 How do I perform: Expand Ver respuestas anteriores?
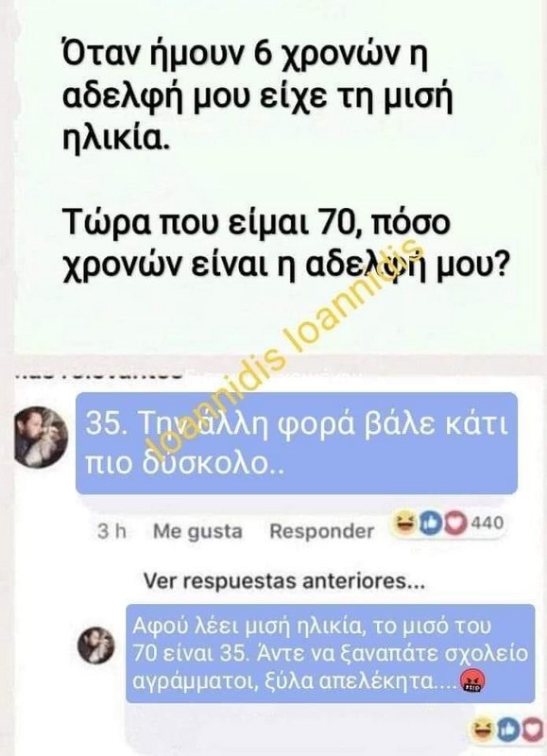tap(284, 581)
